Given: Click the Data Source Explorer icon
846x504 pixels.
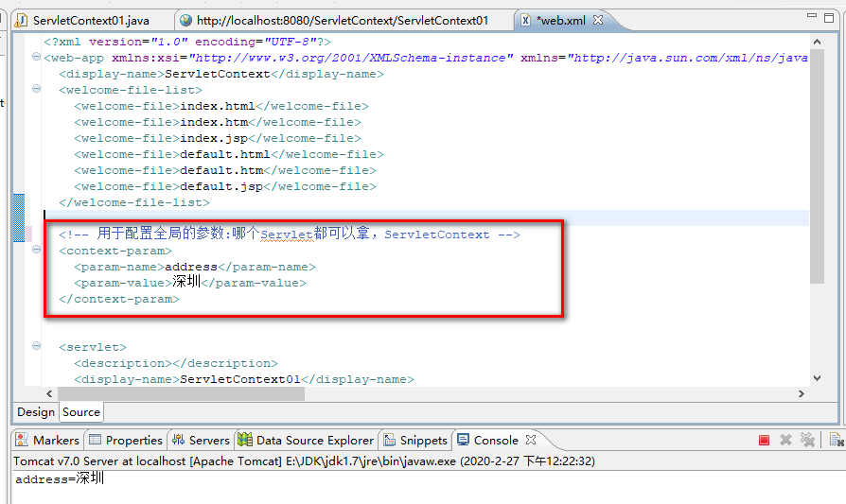Looking at the screenshot, I should pos(245,440).
